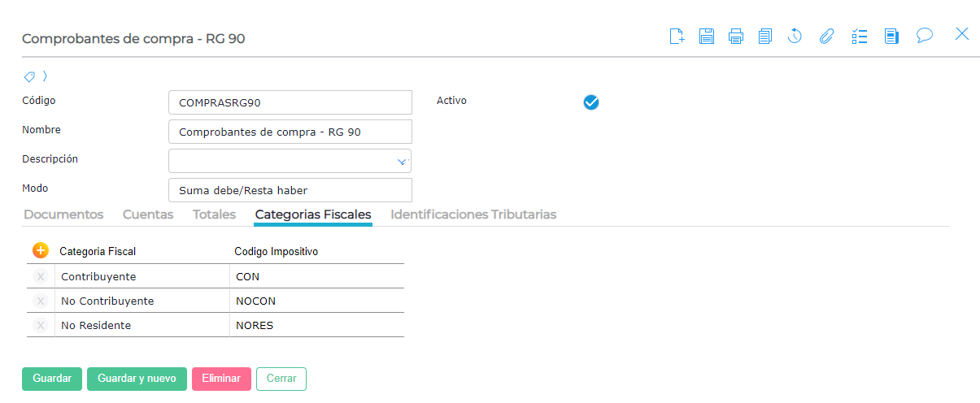Toggle the Activo checkbox
The width and height of the screenshot is (980, 403).
click(591, 102)
